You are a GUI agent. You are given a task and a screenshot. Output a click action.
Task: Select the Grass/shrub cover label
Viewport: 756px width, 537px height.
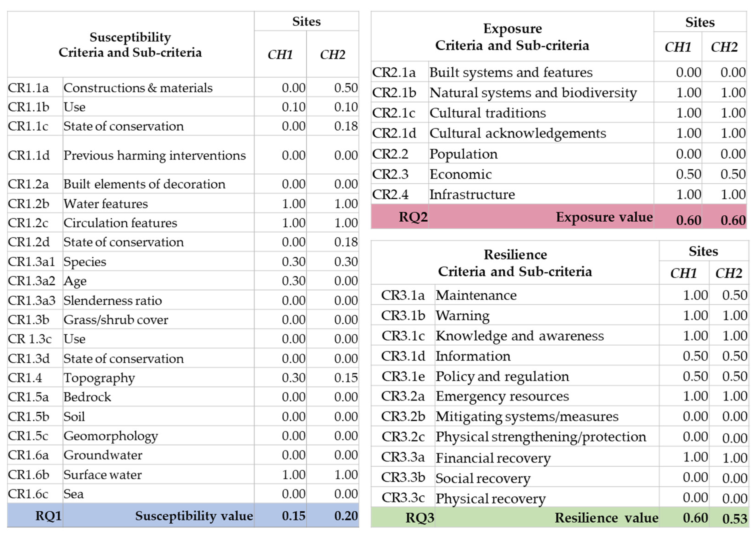pos(115,319)
